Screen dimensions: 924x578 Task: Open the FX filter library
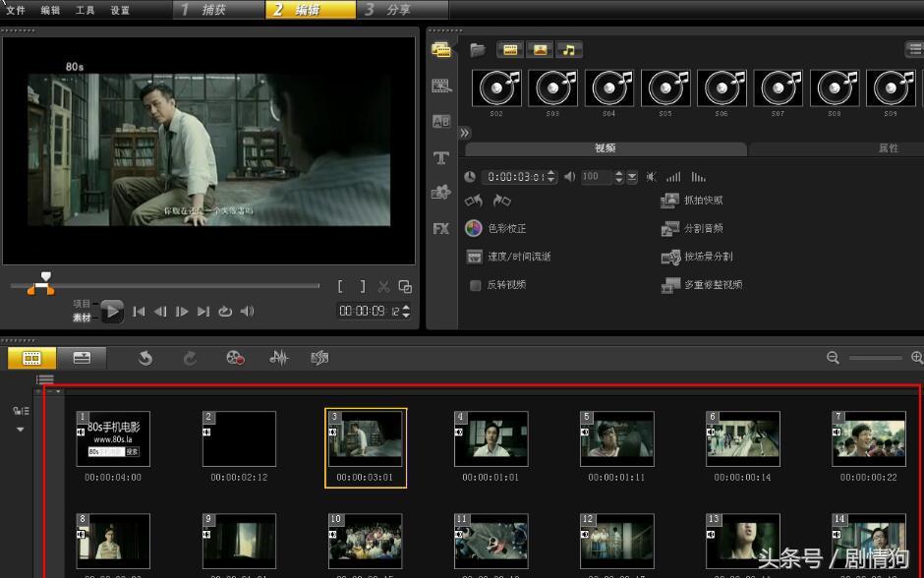coord(440,228)
